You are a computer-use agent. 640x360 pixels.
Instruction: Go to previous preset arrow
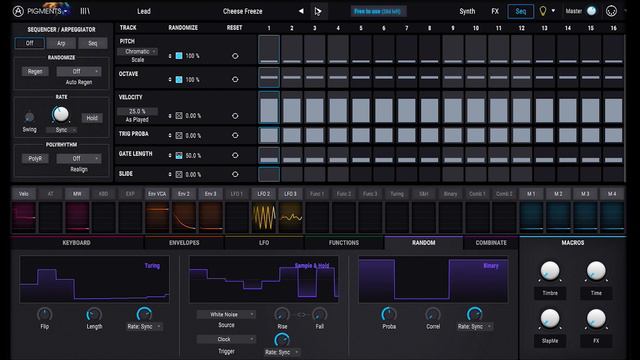click(x=301, y=11)
